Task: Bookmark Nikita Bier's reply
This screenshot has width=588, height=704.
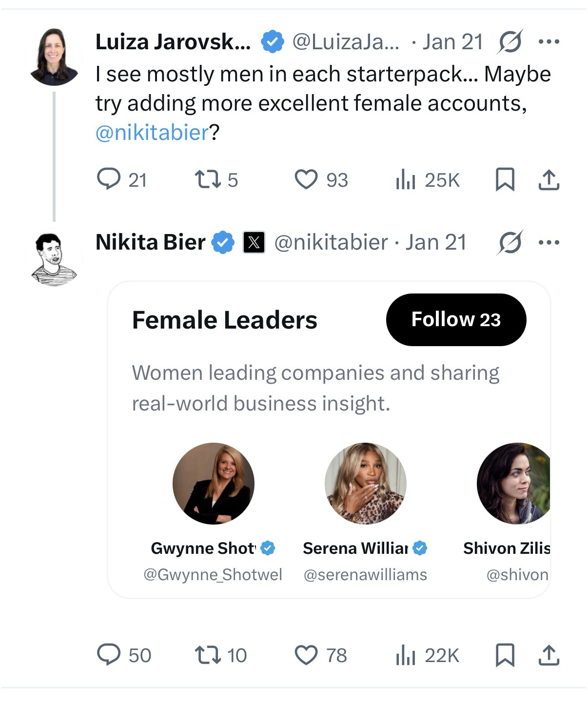Action: [x=505, y=655]
